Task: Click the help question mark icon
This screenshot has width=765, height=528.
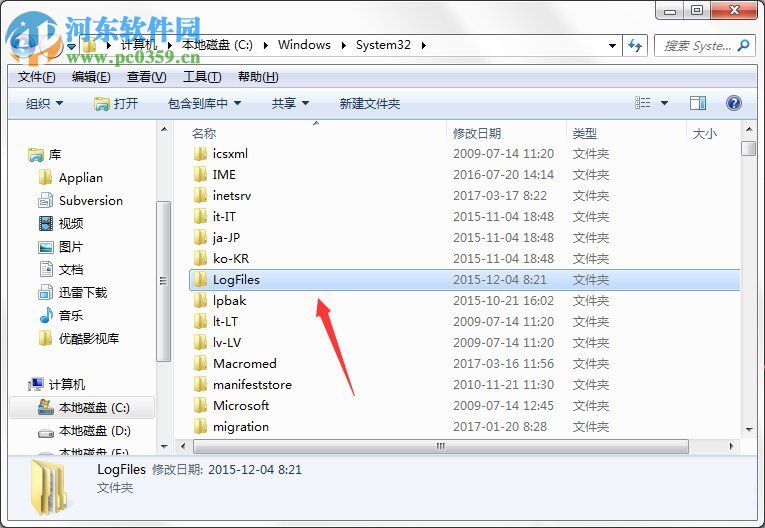Action: (x=734, y=103)
